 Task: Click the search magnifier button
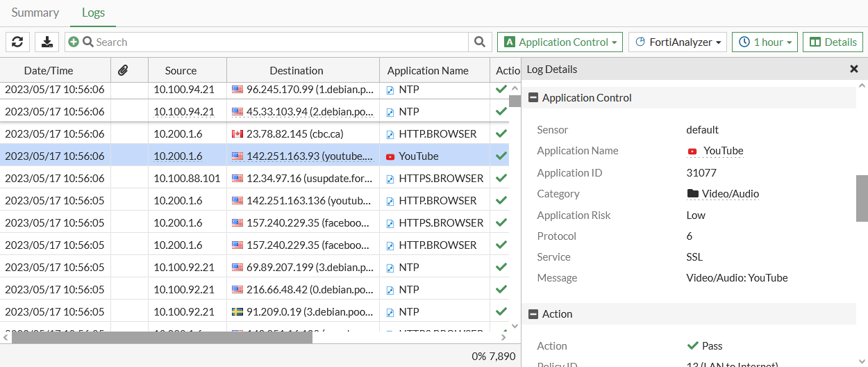click(x=479, y=42)
